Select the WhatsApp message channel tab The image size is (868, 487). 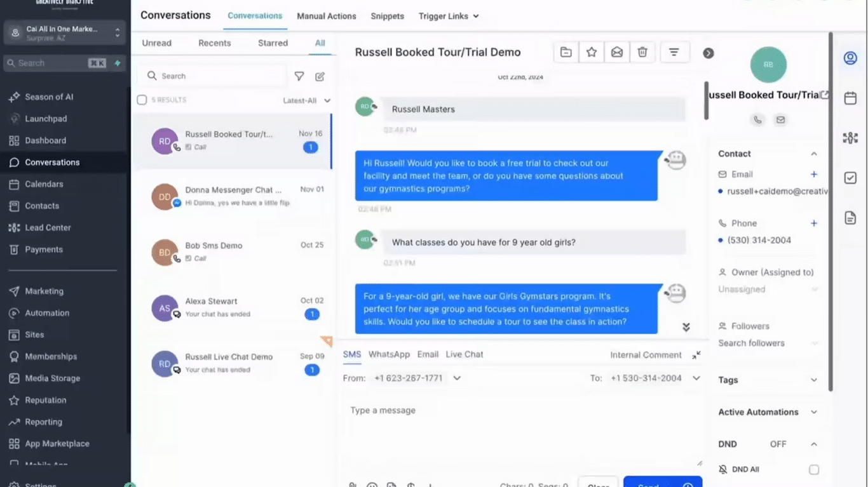389,354
